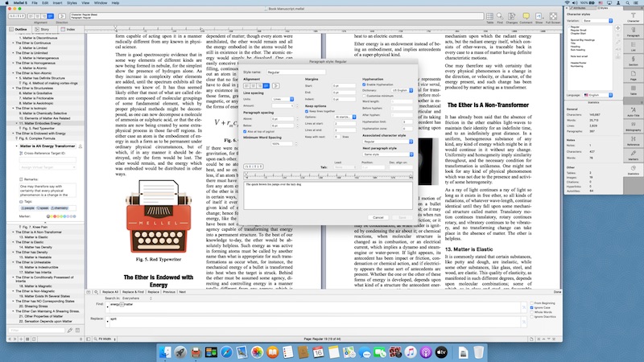The height and width of the screenshot is (362, 644).
Task: Open the File menu
Action: click(x=35, y=3)
